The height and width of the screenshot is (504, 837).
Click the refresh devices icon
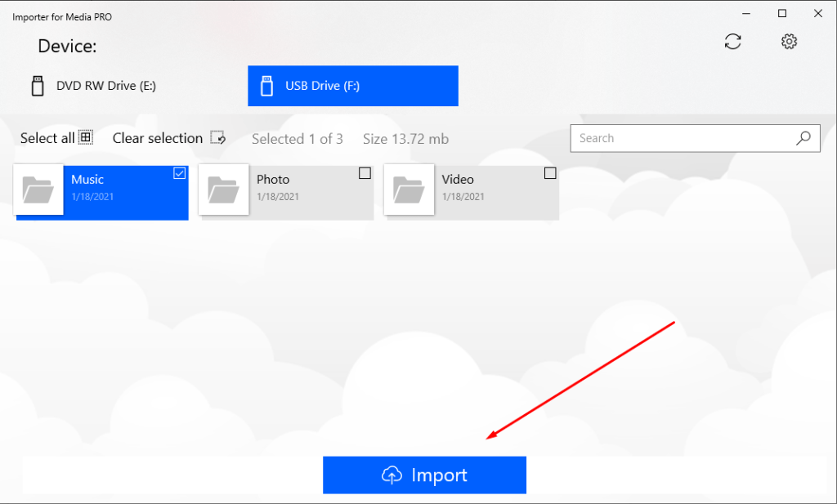(x=732, y=42)
